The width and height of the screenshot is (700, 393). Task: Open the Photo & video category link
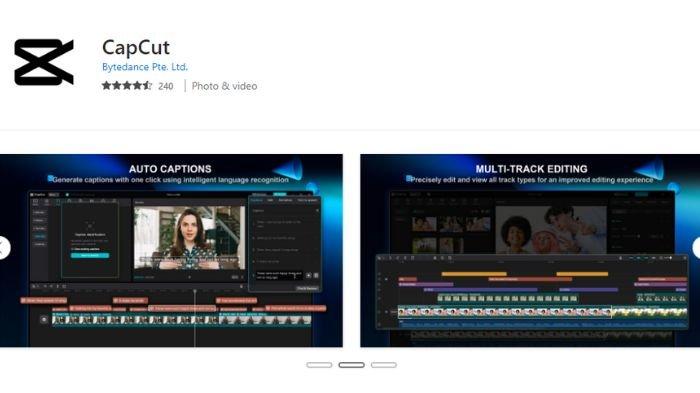224,86
